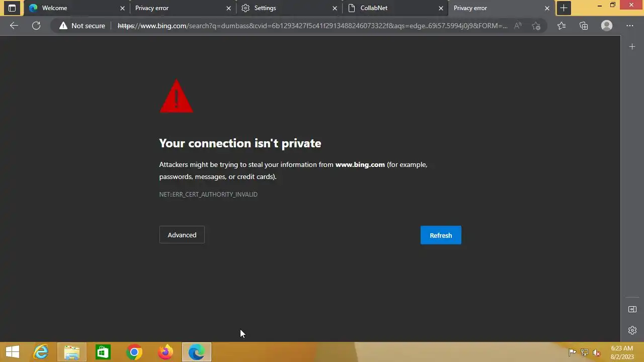
Task: Open File Explorer from taskbar
Action: [x=72, y=352]
